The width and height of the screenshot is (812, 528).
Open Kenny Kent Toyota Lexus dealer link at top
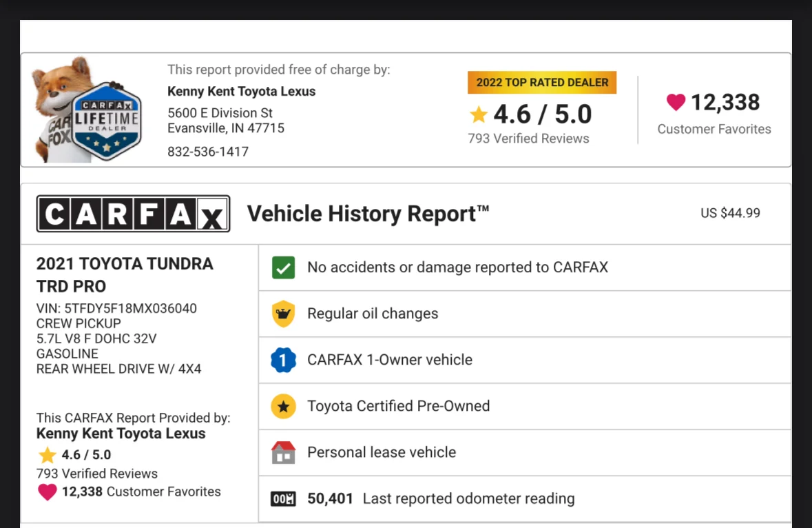coord(241,92)
